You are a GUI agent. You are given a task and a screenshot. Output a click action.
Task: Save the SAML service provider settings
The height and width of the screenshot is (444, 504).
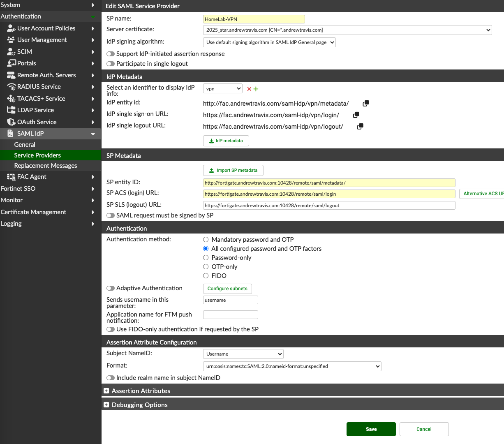371,429
